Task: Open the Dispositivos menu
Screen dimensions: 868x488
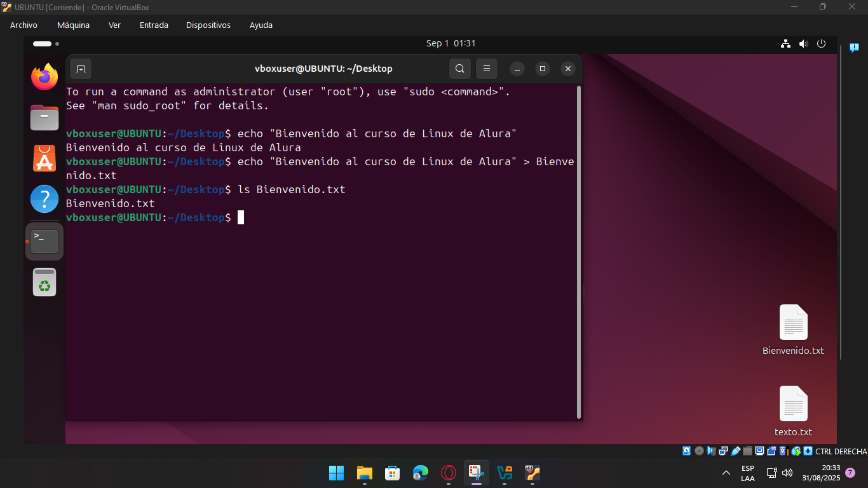Action: point(208,25)
